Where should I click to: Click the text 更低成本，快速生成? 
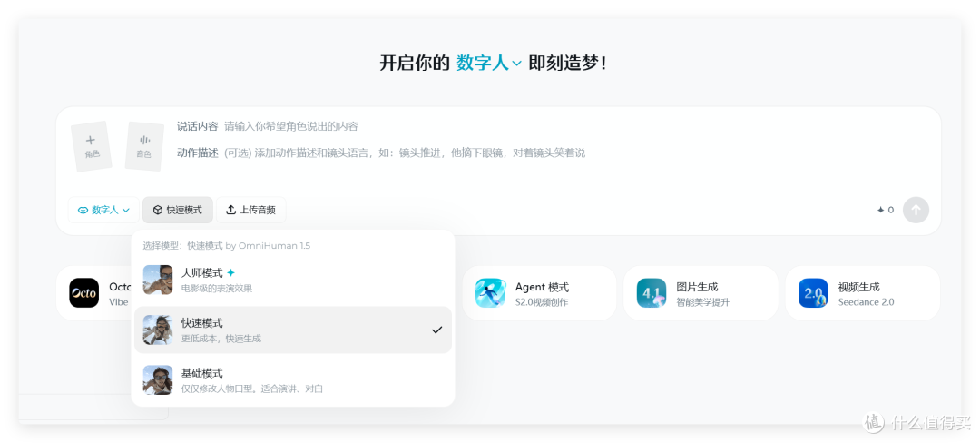click(221, 339)
